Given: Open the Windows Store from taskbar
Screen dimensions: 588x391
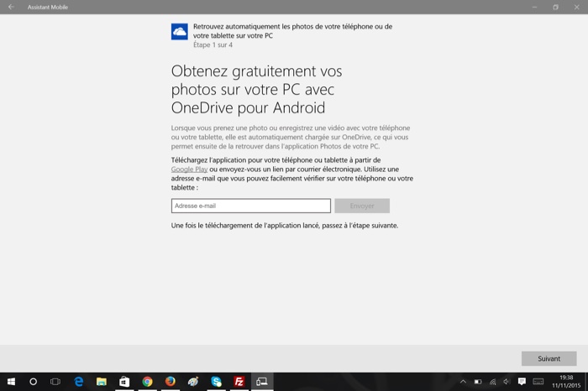Looking at the screenshot, I should click(124, 382).
